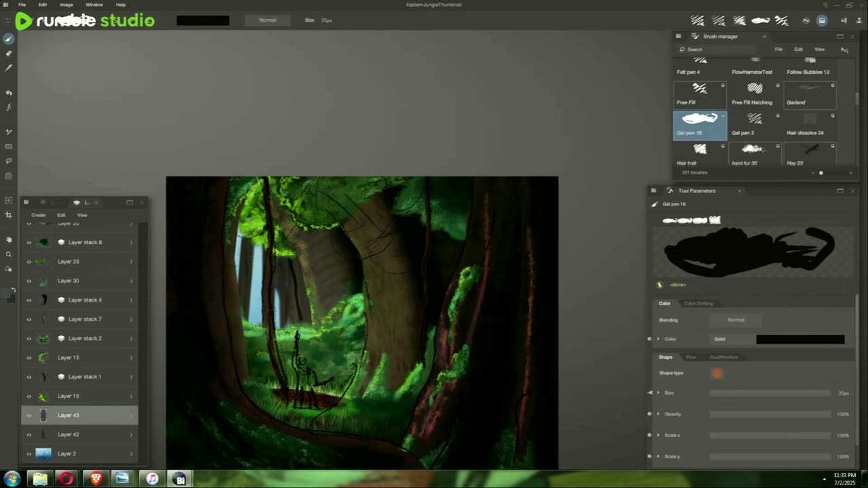Open File Explorer from the taskbar
Screen dimensions: 868x488
pos(40,479)
